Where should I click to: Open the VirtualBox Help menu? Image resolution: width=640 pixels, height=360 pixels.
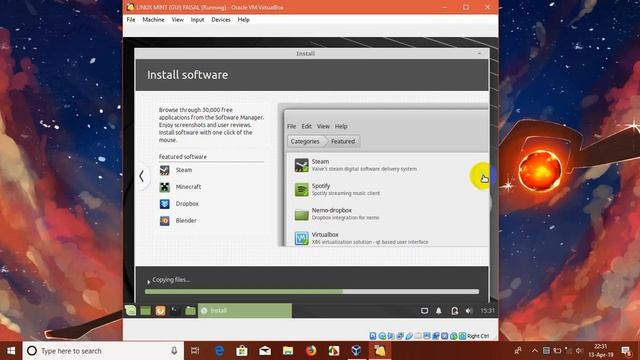tap(243, 20)
